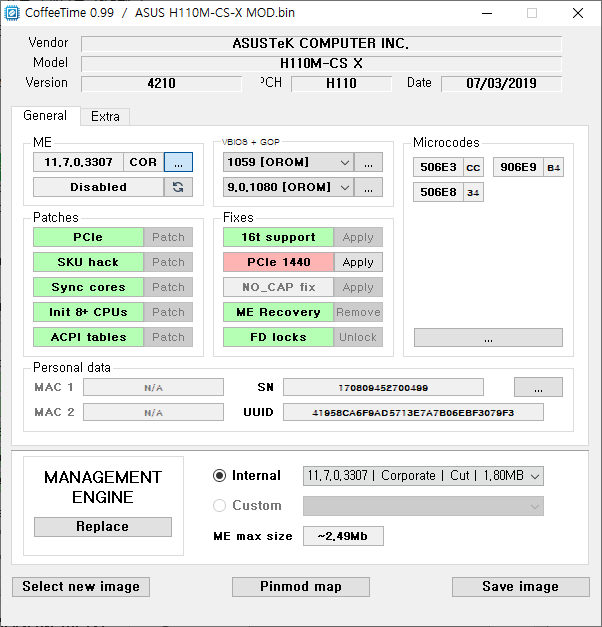
Task: Click Save image button
Action: tap(521, 587)
